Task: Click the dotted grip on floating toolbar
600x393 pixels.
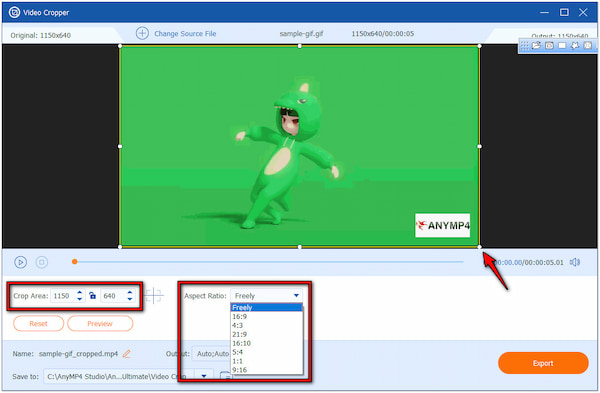Action: tap(524, 46)
